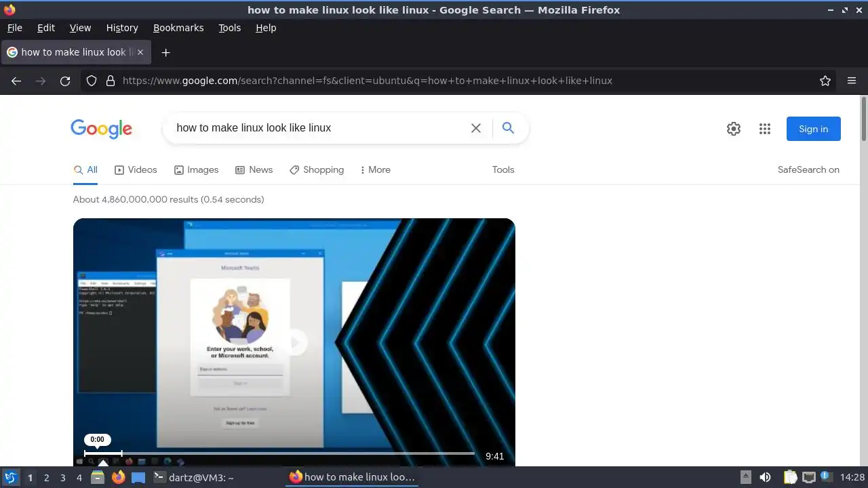The width and height of the screenshot is (868, 488).
Task: Open the update notification tray icon
Action: click(826, 477)
